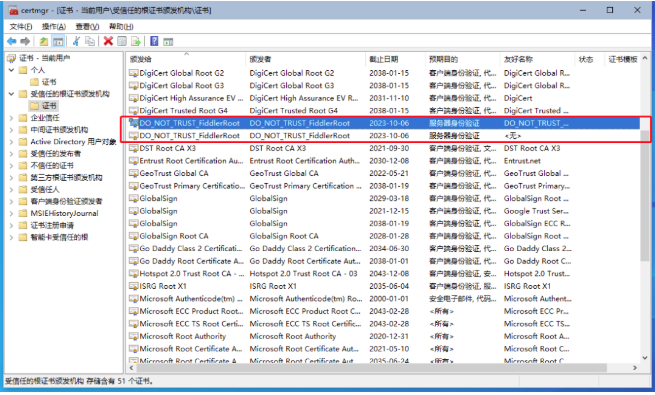This screenshot has height=395, width=655.
Task: Expand the 第三方根证书颁发机构 tree node
Action: point(12,177)
